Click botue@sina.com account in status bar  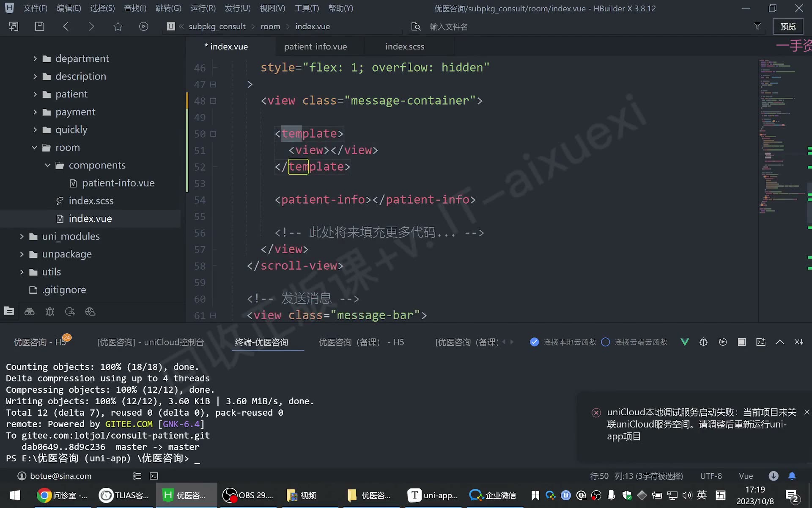55,476
